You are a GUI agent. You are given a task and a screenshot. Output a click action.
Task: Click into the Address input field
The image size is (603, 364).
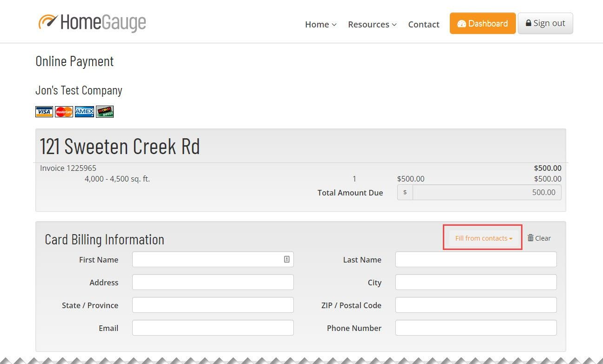[x=213, y=283]
